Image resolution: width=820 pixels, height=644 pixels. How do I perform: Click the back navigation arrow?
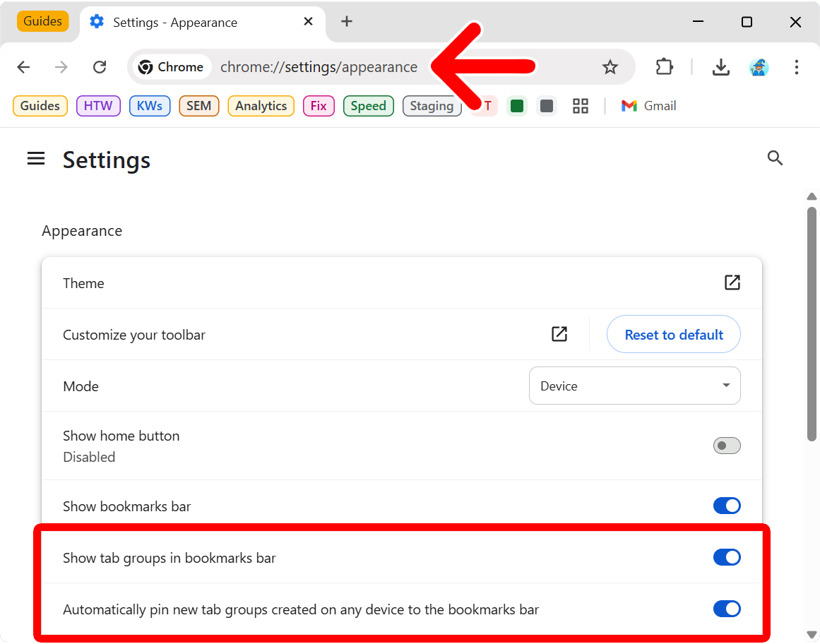23,66
